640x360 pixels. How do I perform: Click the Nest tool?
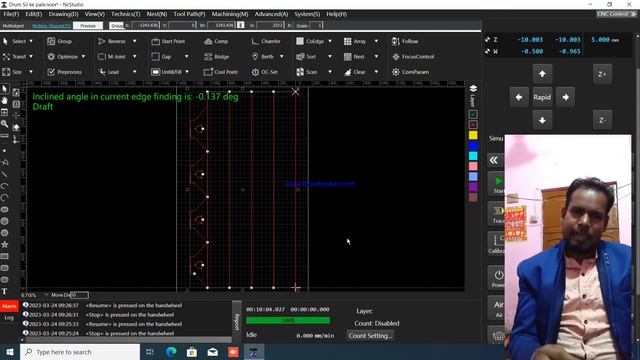click(354, 57)
